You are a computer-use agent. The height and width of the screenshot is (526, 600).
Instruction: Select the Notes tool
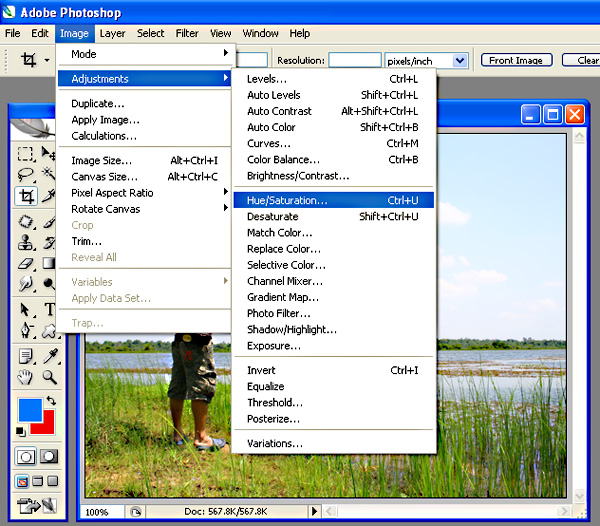pyautogui.click(x=26, y=357)
